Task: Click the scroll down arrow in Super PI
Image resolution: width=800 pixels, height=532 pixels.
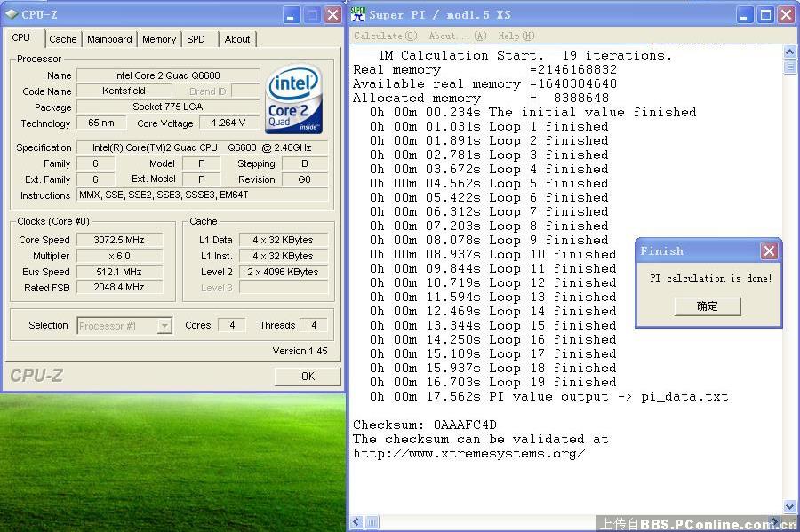Action: point(790,506)
